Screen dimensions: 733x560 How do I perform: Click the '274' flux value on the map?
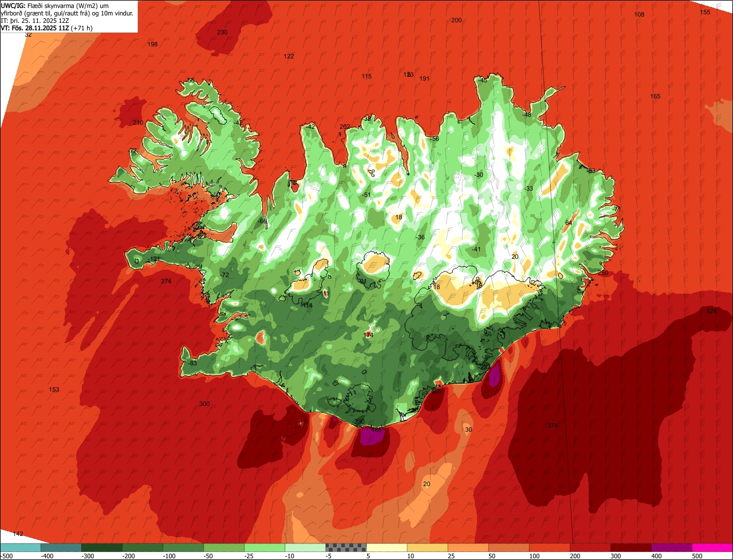click(166, 281)
